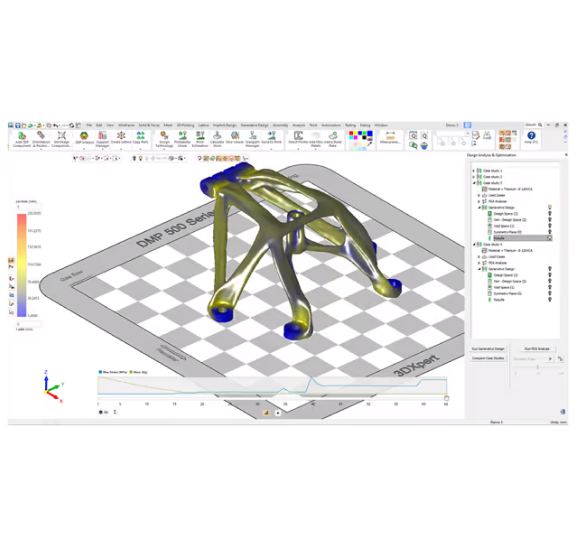Click the Printability Check icon
Image resolution: width=577 pixels, height=547 pixels.
coord(182,139)
